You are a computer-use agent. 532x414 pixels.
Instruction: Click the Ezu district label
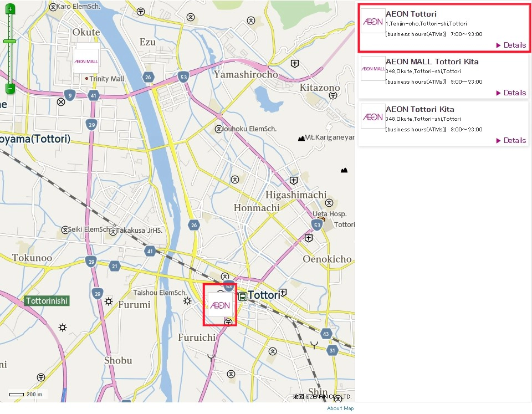(x=147, y=42)
